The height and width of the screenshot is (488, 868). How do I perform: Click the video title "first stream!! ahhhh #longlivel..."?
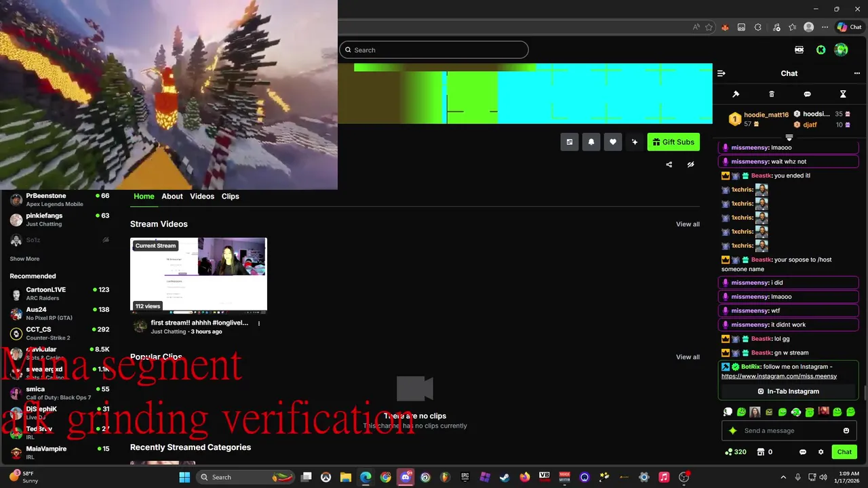coord(199,323)
